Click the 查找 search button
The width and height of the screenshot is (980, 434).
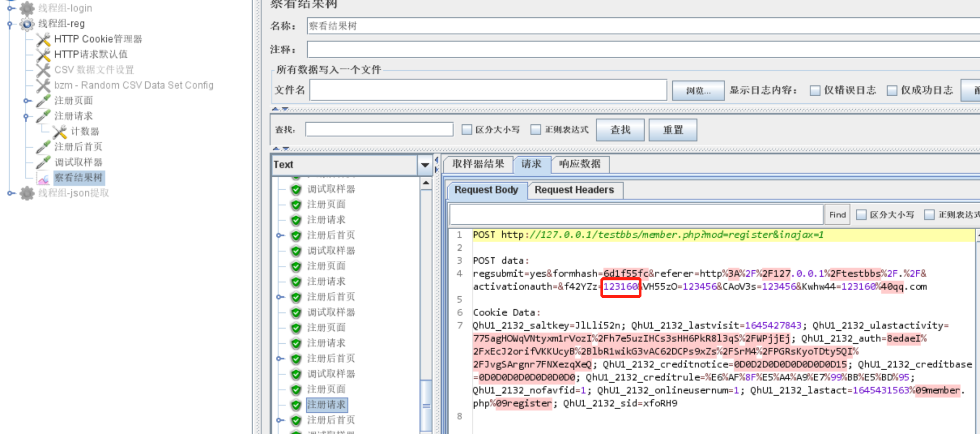620,130
